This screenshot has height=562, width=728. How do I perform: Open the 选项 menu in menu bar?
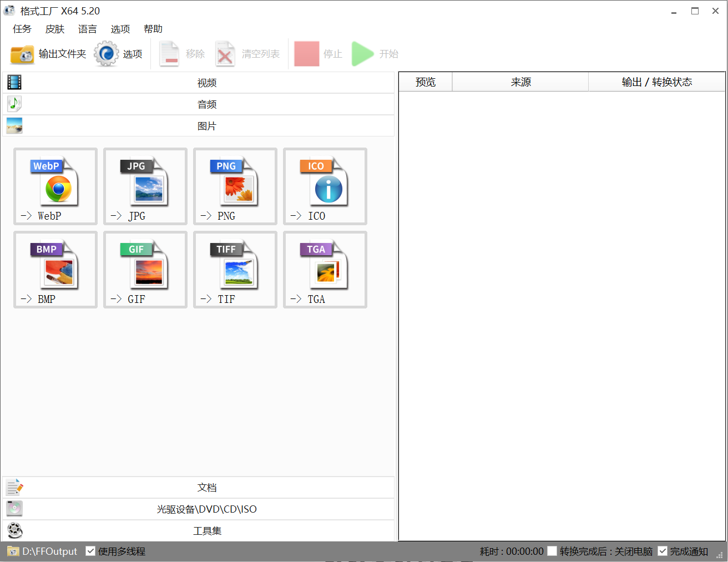point(120,29)
